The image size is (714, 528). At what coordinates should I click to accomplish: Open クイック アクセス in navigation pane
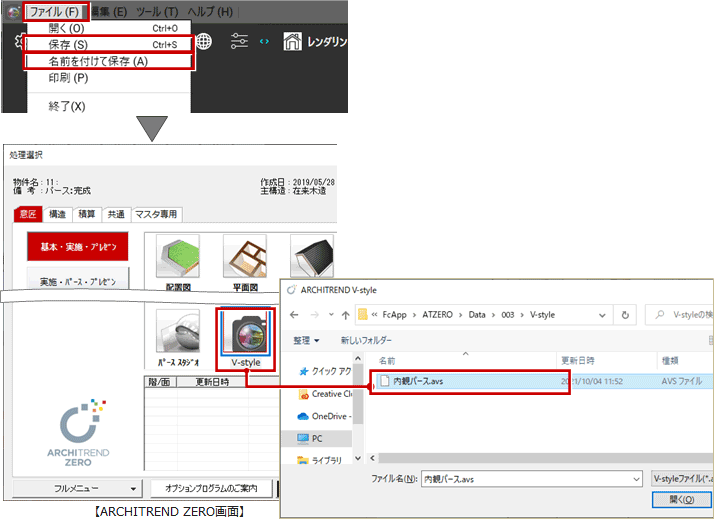(324, 371)
